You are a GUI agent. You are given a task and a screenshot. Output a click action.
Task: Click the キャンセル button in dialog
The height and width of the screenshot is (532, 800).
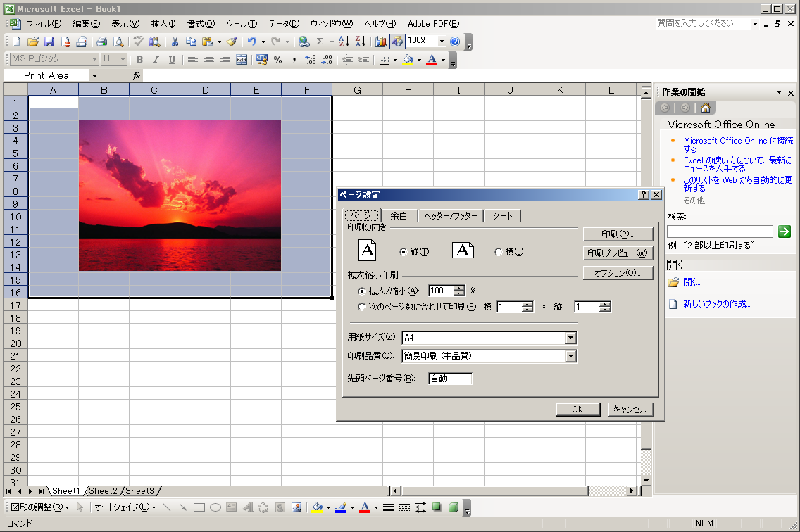pyautogui.click(x=630, y=410)
